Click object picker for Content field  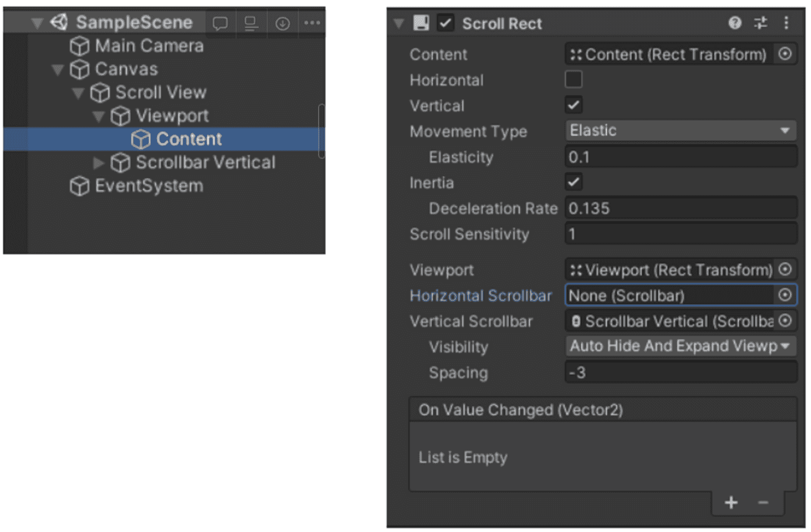(x=785, y=54)
